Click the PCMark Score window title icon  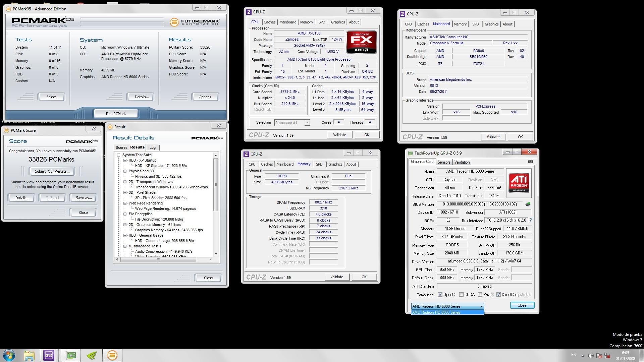pos(6,130)
